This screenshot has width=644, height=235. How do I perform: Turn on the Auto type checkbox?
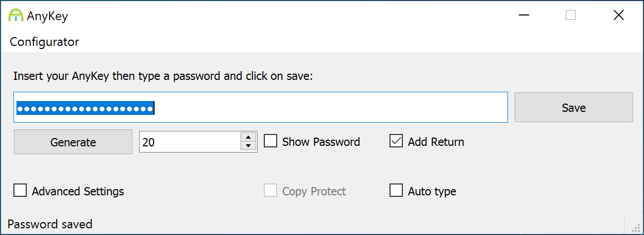pos(396,191)
